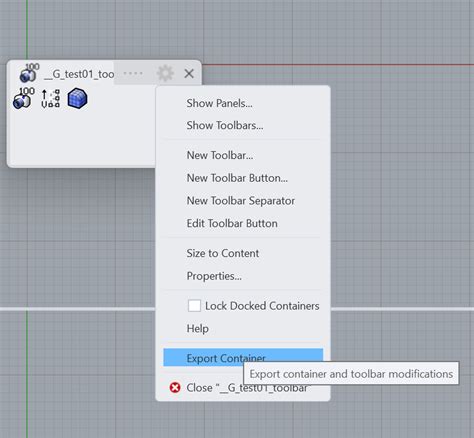Click the blue gridded cube icon
This screenshot has width=474, height=438.
[77, 98]
